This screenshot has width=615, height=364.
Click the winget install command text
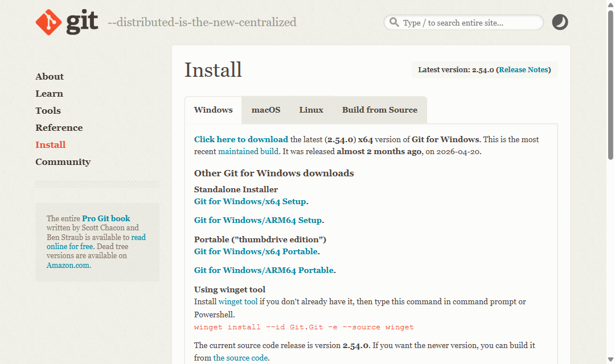point(304,327)
